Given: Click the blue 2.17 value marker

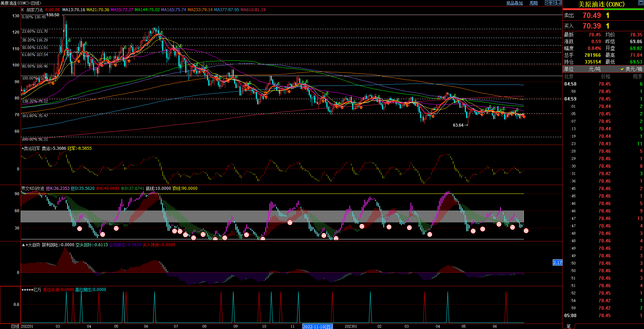Looking at the screenshot, I should coord(557,262).
